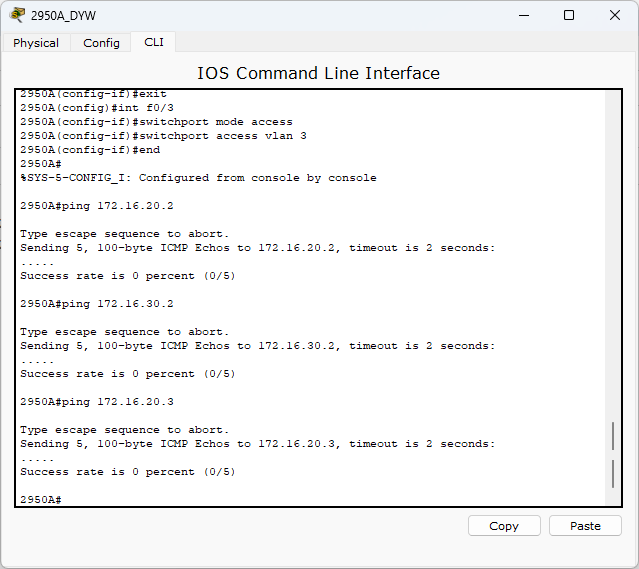Viewport: 639px width, 569px height.
Task: Click the 'IOS Command Line Interface' heading
Action: tap(318, 73)
